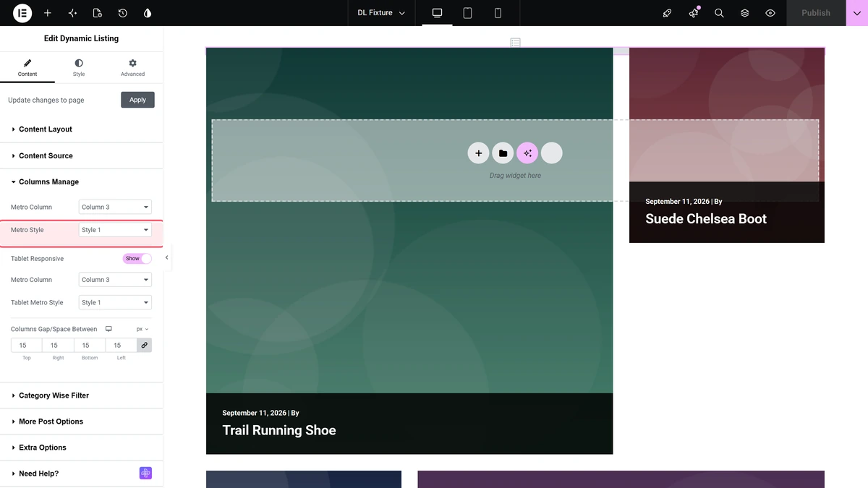Switch to mobile device view
Screen dimensions: 868x488
(x=498, y=13)
